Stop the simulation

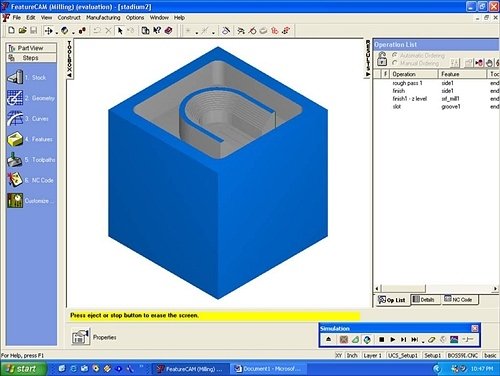click(382, 339)
